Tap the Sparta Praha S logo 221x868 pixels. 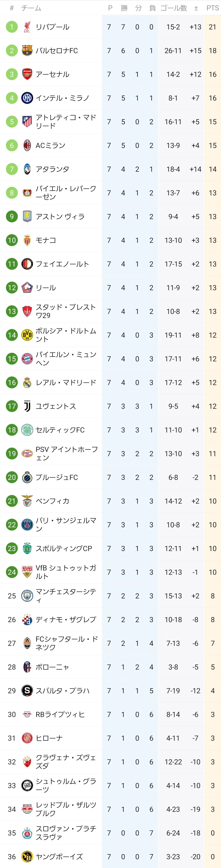[27, 690]
